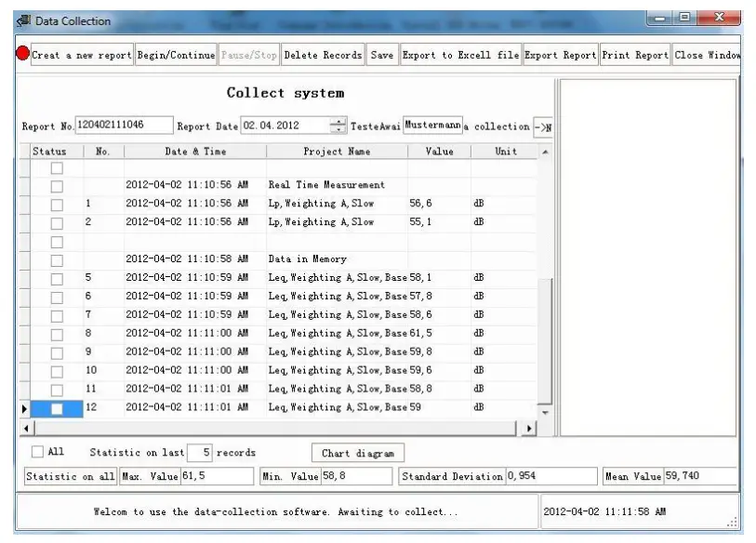756x543 pixels.
Task: Click the Min. Value field showing 58,8
Action: click(356, 476)
